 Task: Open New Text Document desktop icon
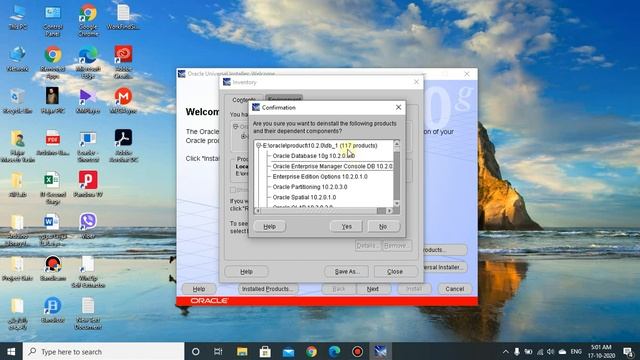pyautogui.click(x=88, y=313)
